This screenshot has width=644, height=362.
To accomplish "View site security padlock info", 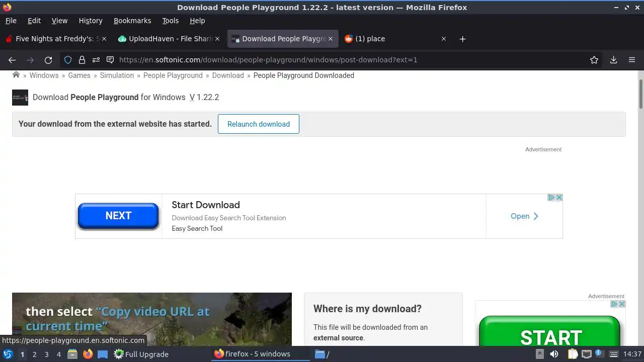I will click(x=82, y=60).
